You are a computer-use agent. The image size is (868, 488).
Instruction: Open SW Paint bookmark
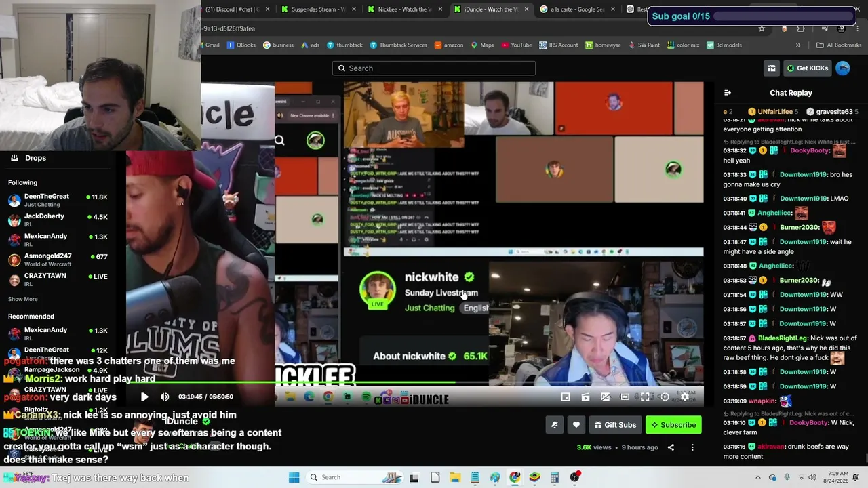point(644,45)
